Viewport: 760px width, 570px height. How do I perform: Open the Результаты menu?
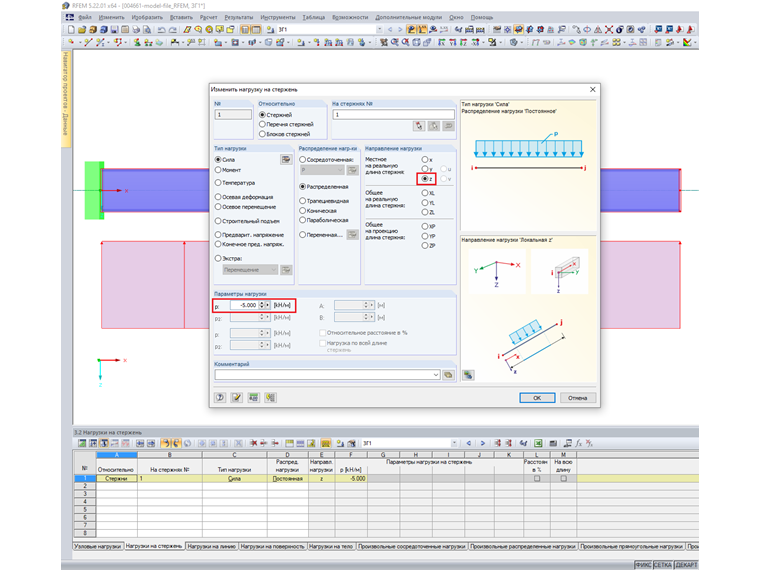click(238, 17)
